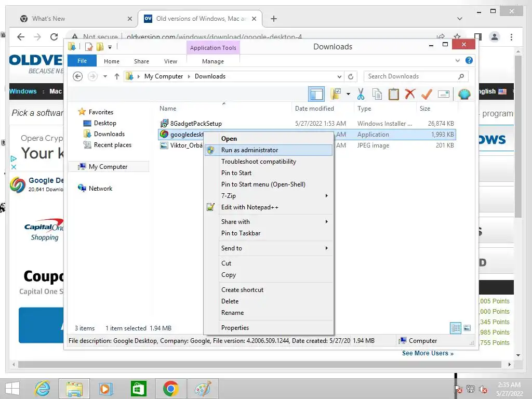Select Pin to Taskbar

(269, 233)
